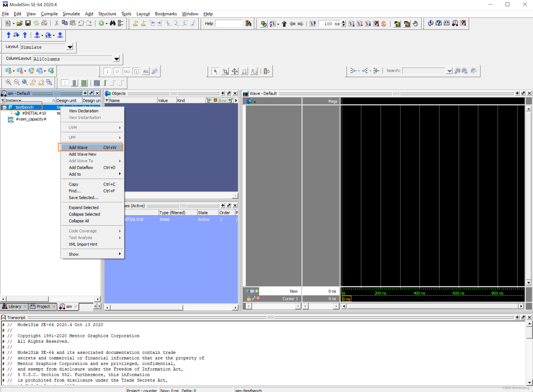Enable Select Mode arrow in wave toolbar
The image size is (533, 392).
[215, 71]
